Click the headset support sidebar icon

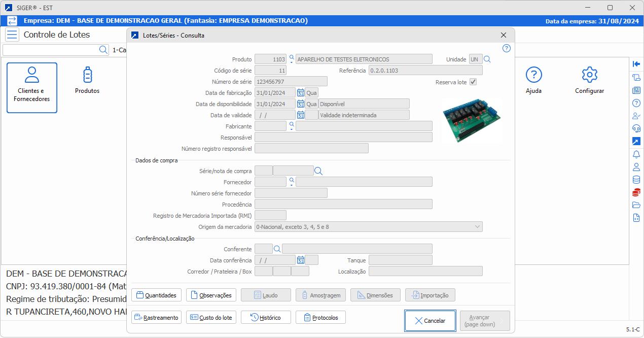click(x=636, y=128)
